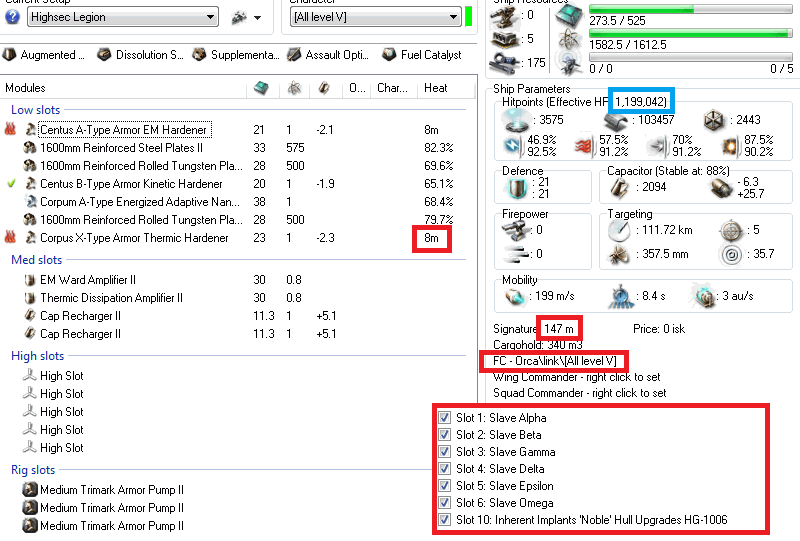Screen dimensions: 800x541
Task: Click the last Medium Trimark Armor Pump II
Action: 112,526
